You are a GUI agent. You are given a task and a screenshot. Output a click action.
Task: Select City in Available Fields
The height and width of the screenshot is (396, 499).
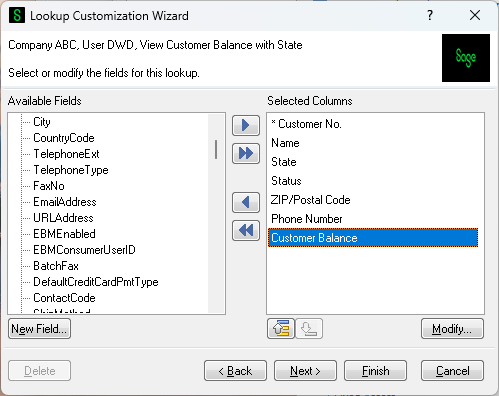point(42,122)
